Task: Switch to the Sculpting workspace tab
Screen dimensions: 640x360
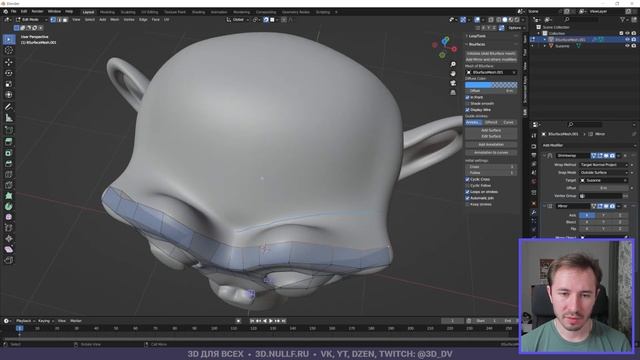Action: tap(128, 12)
